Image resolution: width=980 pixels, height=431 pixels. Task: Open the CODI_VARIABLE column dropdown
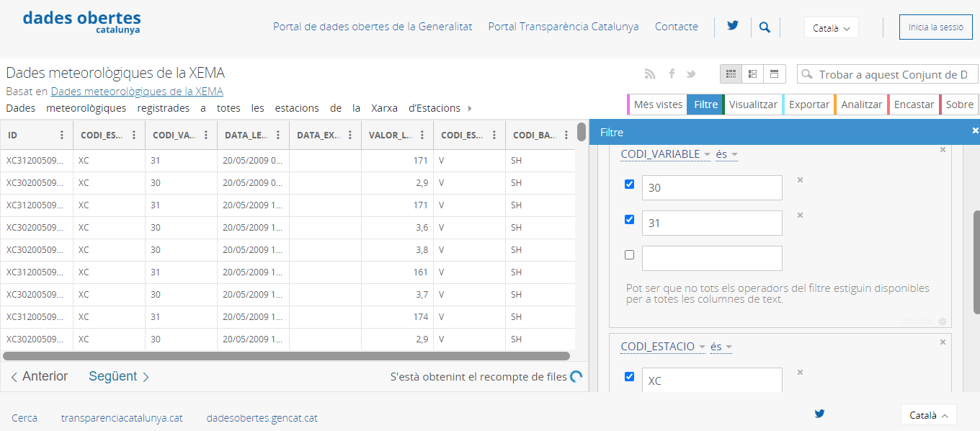[x=665, y=154]
